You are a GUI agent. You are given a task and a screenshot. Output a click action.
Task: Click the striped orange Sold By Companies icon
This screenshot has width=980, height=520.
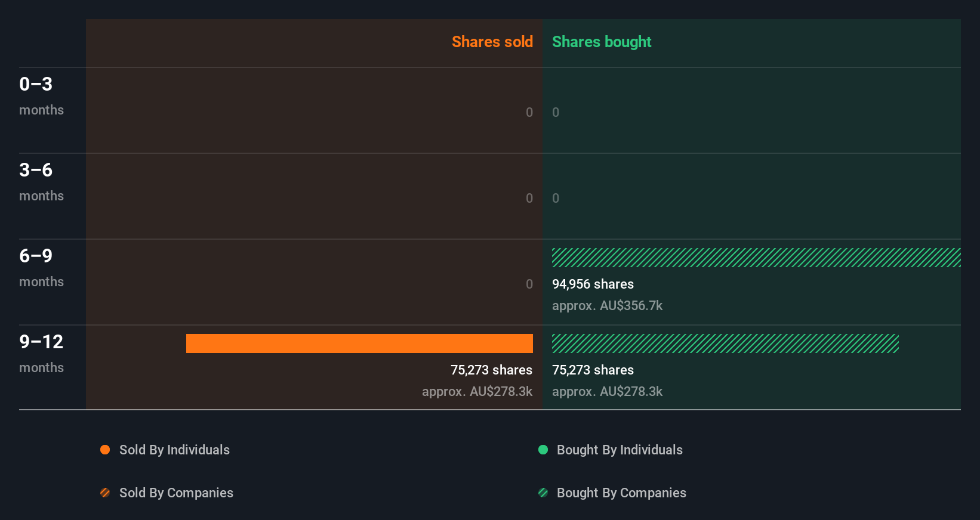(105, 493)
